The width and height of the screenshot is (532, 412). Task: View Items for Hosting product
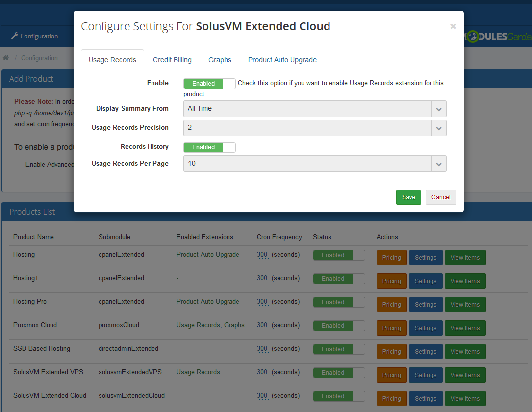coord(465,257)
